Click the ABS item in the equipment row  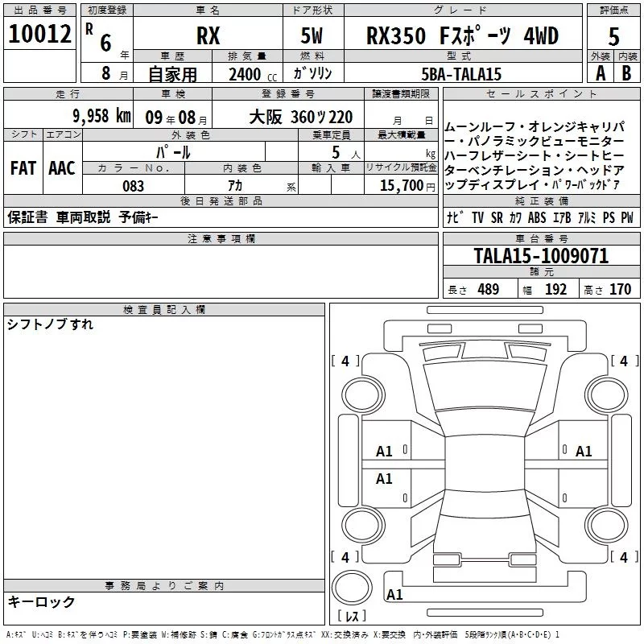[537, 218]
